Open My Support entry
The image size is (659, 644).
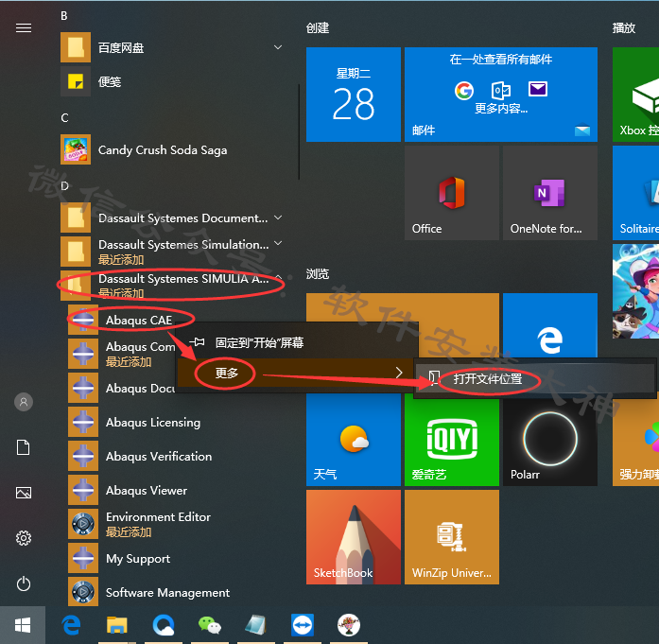pyautogui.click(x=175, y=558)
